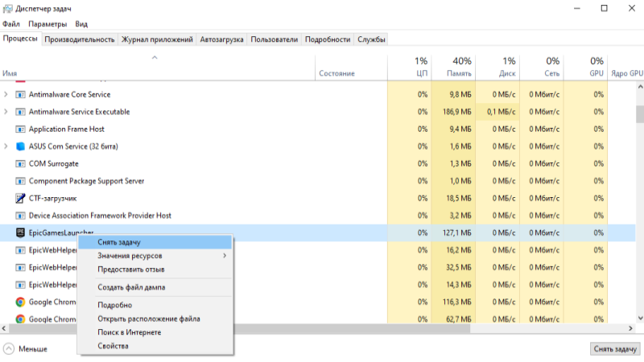
Task: Select the Процессы tab
Action: [x=20, y=39]
